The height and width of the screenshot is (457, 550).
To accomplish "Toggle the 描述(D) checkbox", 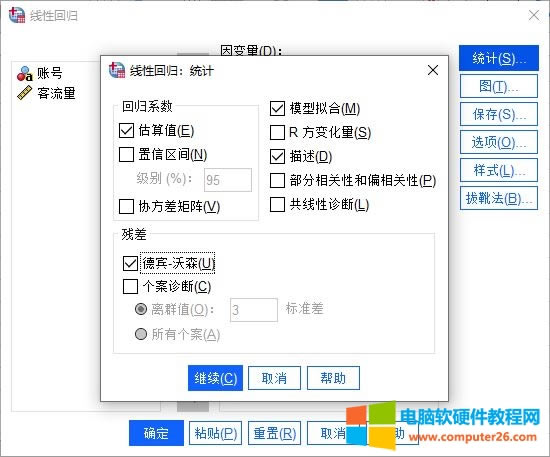I will [x=277, y=156].
